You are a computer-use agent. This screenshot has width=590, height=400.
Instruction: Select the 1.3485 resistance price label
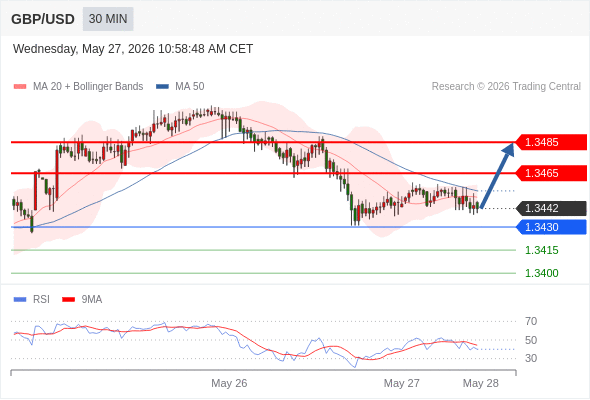click(x=551, y=142)
